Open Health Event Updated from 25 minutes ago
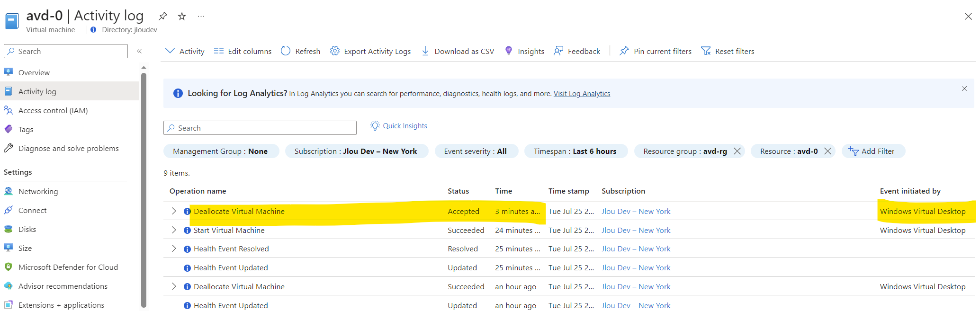The height and width of the screenshot is (311, 980). click(231, 268)
